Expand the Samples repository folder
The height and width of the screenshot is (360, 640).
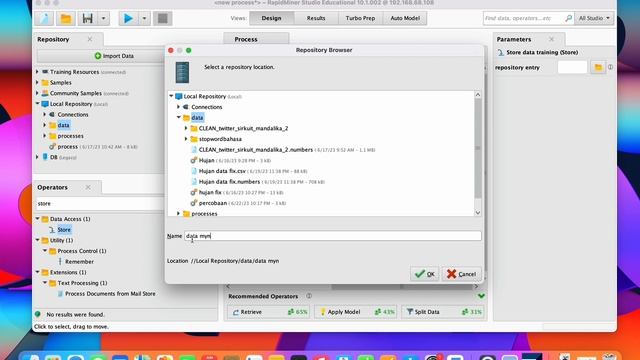[x=38, y=82]
